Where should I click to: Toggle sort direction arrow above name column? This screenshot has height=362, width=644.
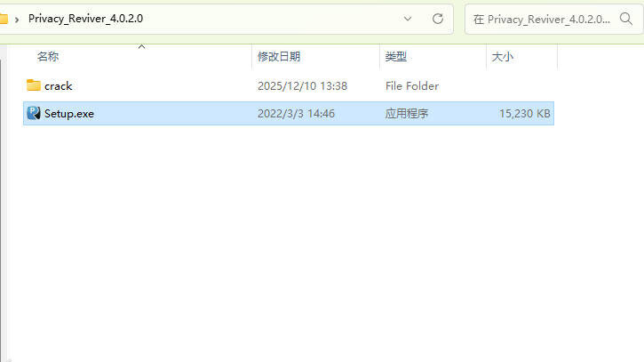(x=142, y=47)
